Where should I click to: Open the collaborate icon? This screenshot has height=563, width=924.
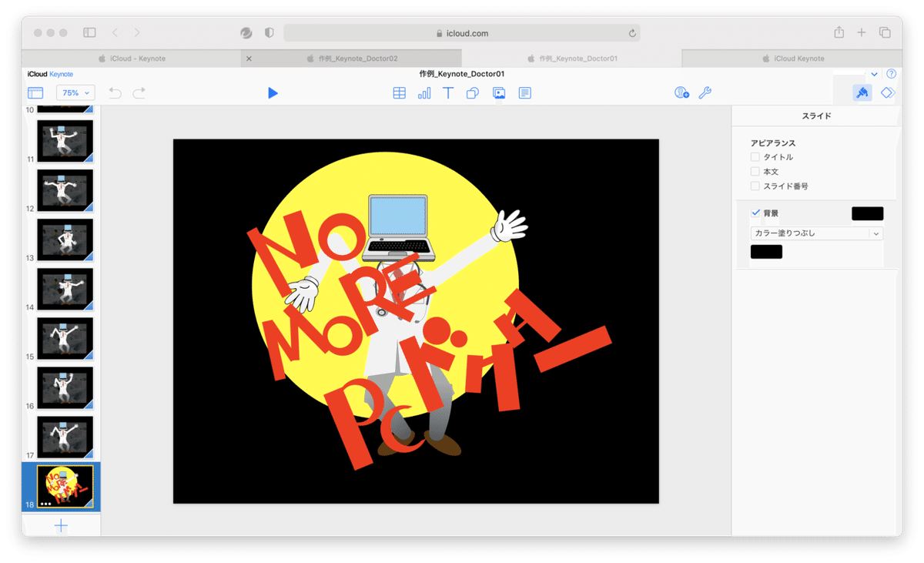coord(681,92)
